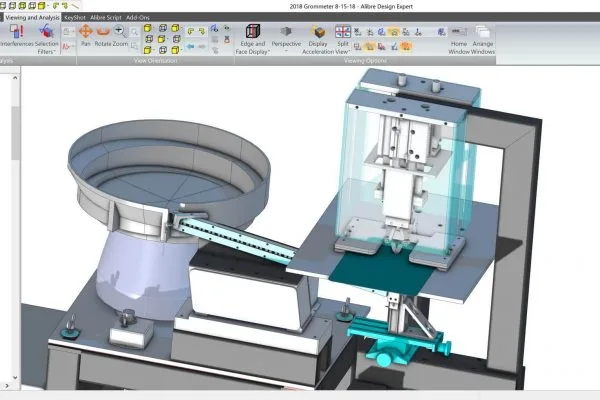600x400 pixels.
Task: Click the Arrange Windows icon
Action: click(x=483, y=31)
